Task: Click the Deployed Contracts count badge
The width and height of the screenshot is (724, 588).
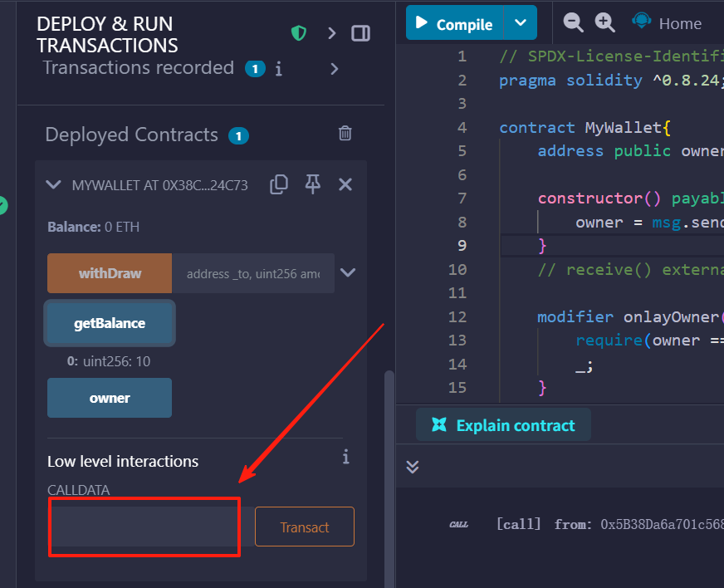Action: click(x=239, y=136)
